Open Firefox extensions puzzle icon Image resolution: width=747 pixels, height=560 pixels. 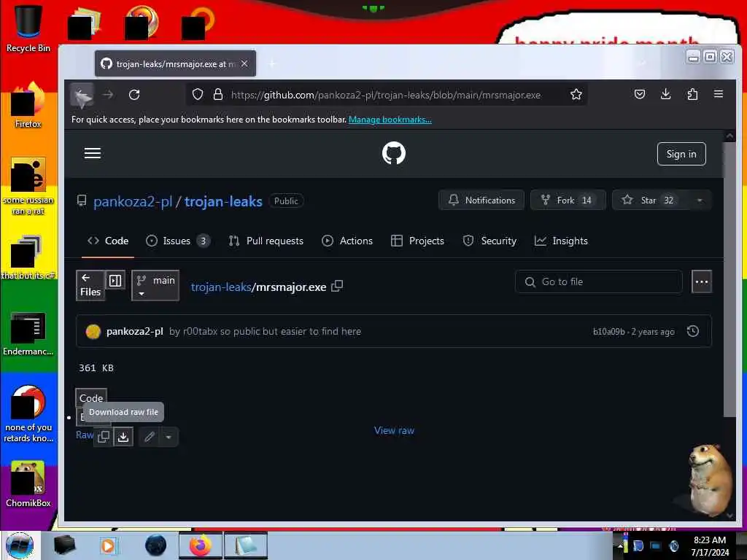tap(692, 94)
